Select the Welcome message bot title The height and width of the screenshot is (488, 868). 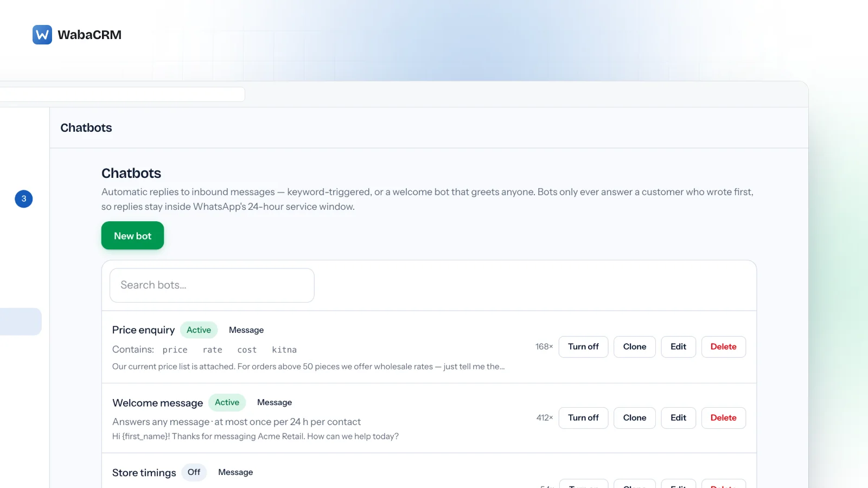(157, 403)
